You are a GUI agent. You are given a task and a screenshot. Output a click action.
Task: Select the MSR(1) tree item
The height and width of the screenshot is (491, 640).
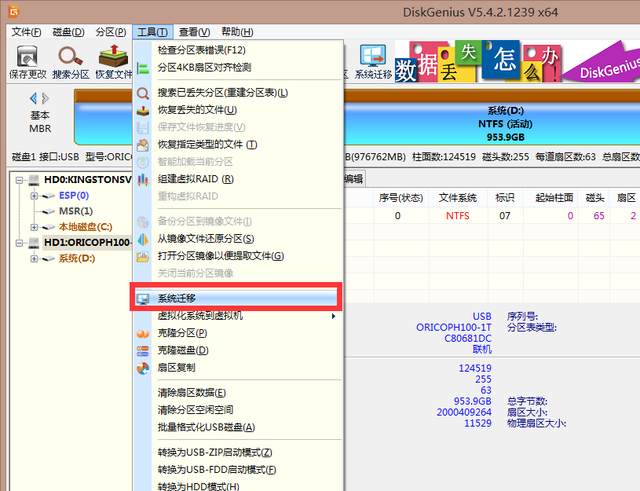coord(76,211)
